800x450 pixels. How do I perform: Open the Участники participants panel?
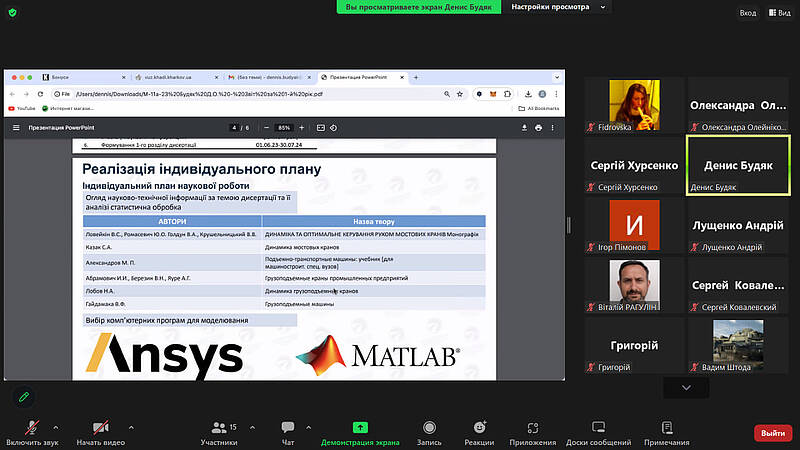pyautogui.click(x=219, y=433)
